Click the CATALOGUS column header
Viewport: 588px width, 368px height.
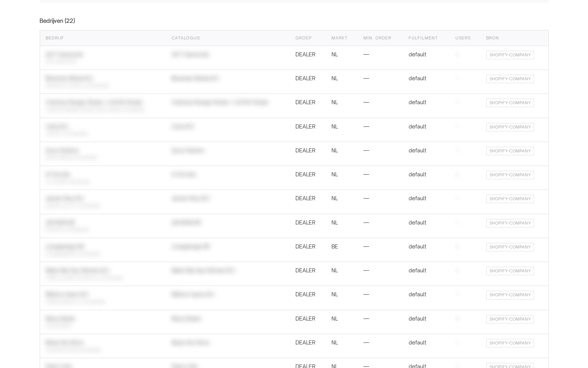point(185,38)
